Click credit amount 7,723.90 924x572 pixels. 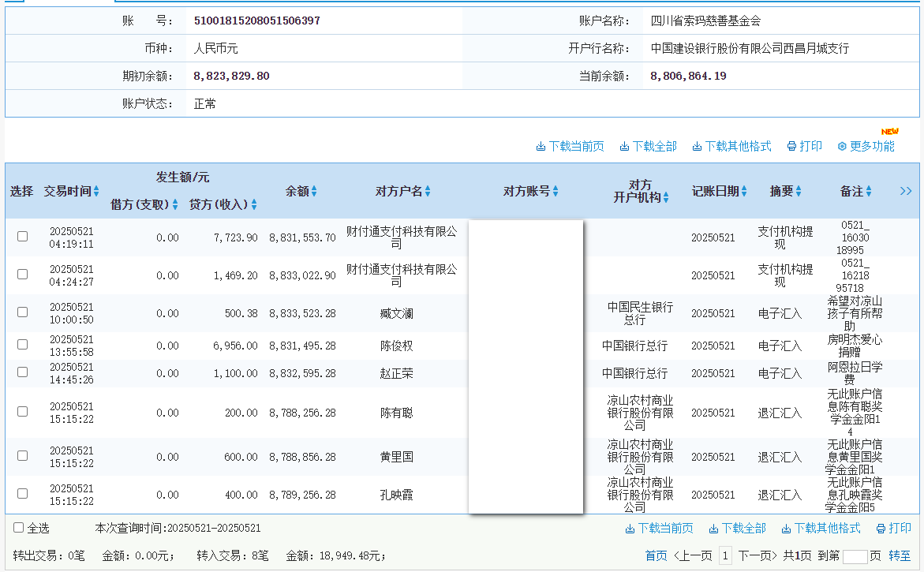click(x=236, y=237)
